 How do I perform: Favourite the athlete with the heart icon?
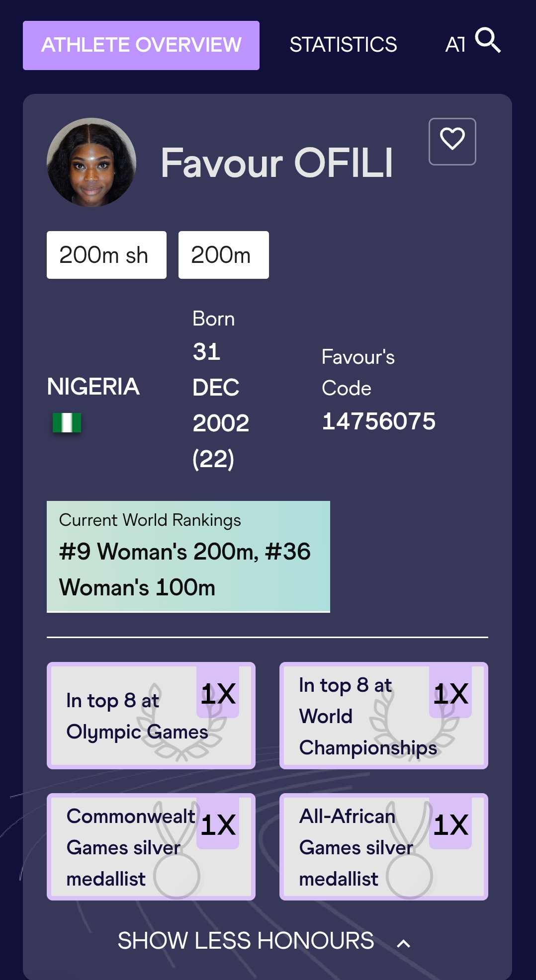coord(452,141)
